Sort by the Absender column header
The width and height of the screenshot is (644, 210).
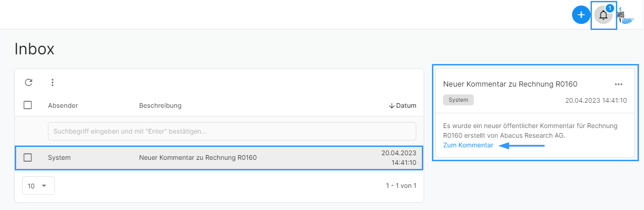(63, 105)
